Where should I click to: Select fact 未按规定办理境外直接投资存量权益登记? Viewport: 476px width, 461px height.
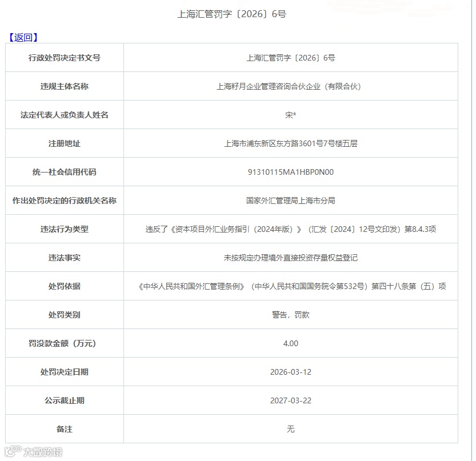pyautogui.click(x=290, y=258)
